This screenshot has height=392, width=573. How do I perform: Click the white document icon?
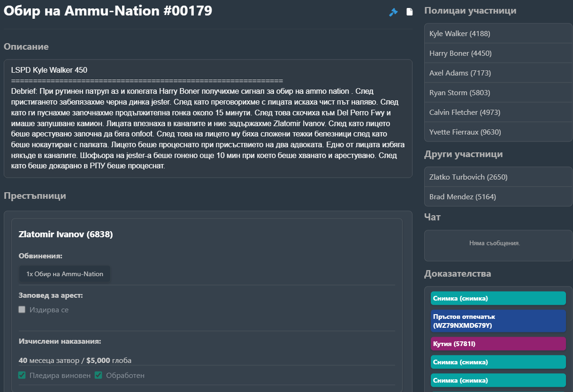pos(410,12)
